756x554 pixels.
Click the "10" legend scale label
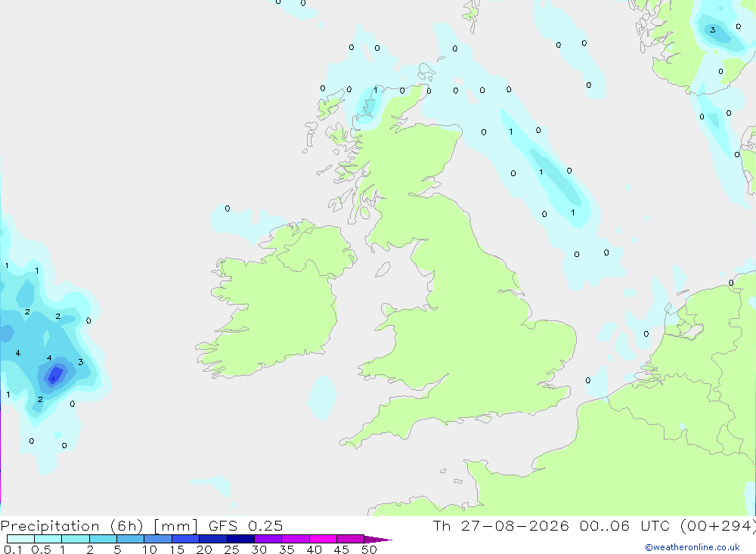tap(150, 549)
